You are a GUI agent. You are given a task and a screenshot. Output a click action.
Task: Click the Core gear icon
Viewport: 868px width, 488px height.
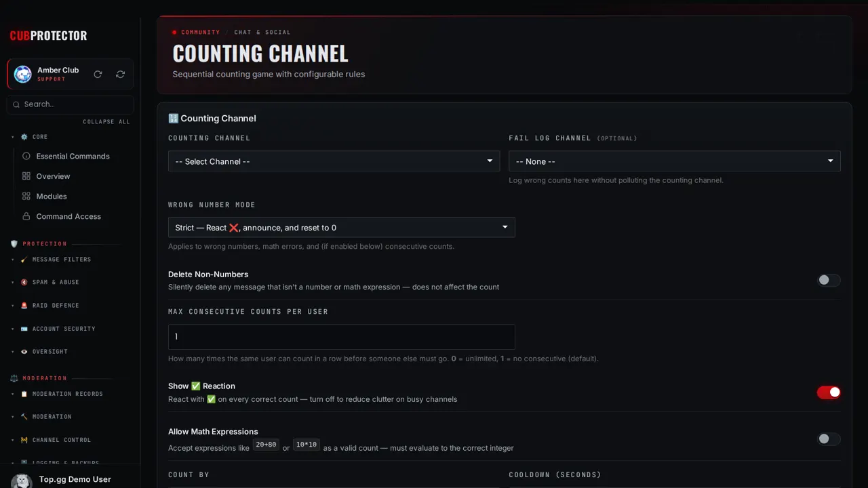(x=24, y=137)
